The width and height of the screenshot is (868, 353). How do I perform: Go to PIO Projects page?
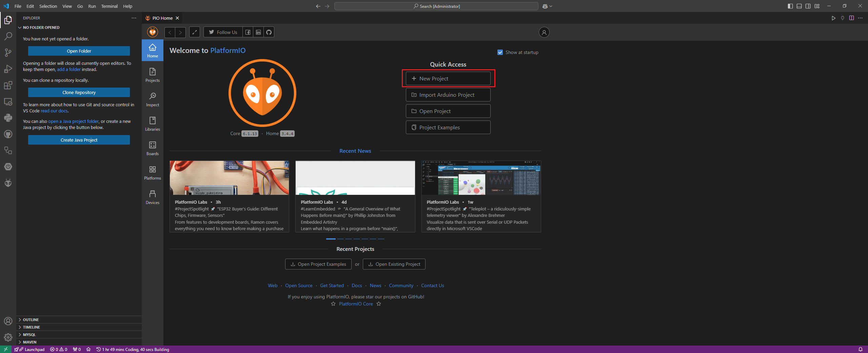pyautogui.click(x=153, y=75)
